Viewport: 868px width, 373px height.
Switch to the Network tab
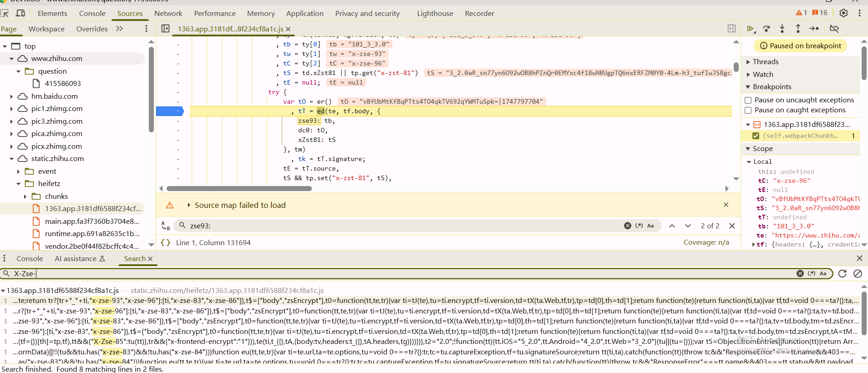click(168, 13)
